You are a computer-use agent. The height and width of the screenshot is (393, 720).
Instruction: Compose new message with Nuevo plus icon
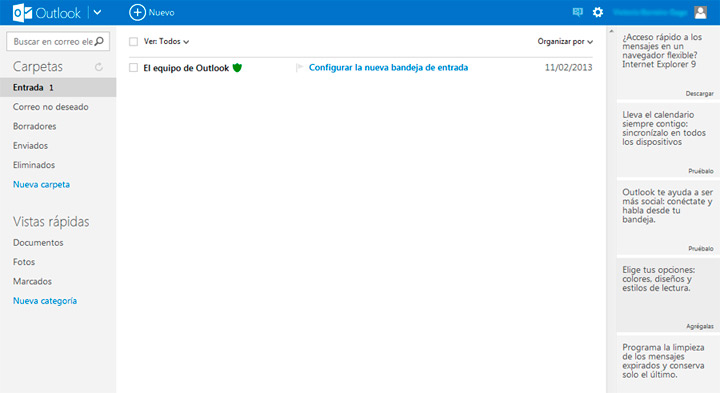pos(137,12)
